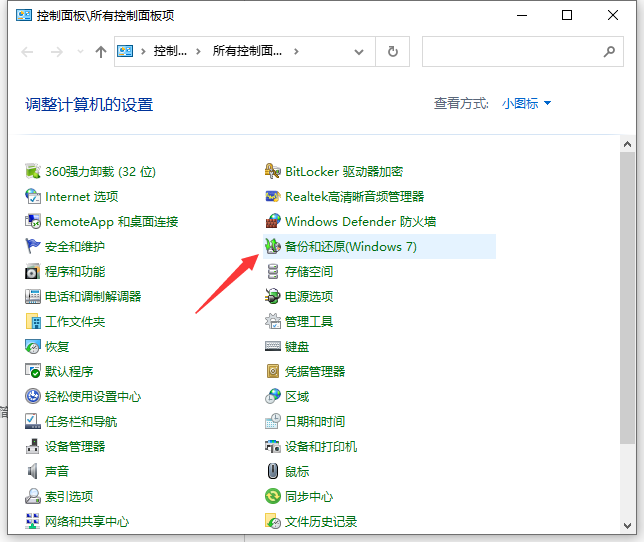Image resolution: width=644 pixels, height=542 pixels.
Task: Click the 声音 speaker icon
Action: 33,471
